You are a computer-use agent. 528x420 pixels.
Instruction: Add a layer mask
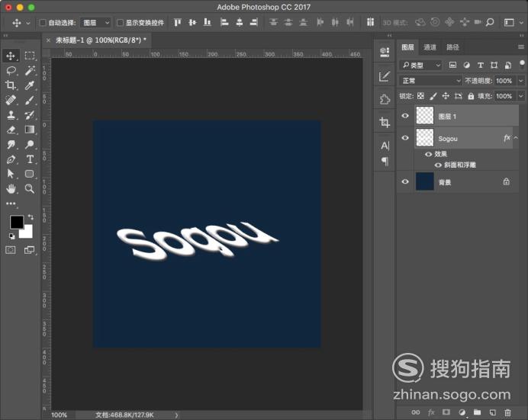click(446, 412)
